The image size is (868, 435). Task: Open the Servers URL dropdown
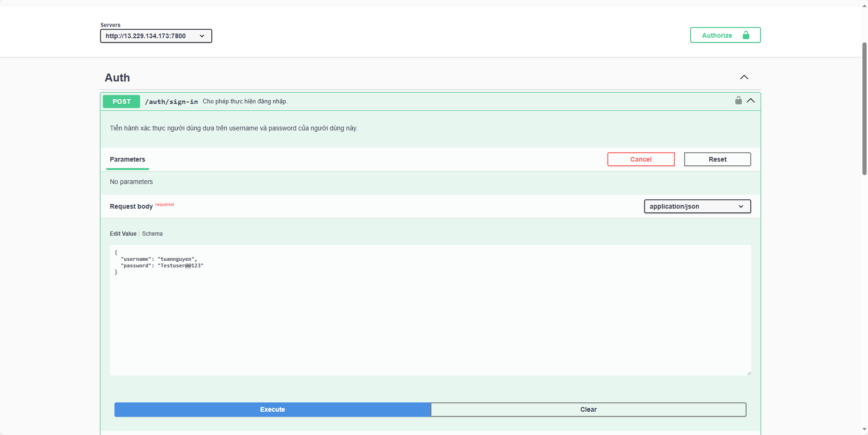click(156, 36)
